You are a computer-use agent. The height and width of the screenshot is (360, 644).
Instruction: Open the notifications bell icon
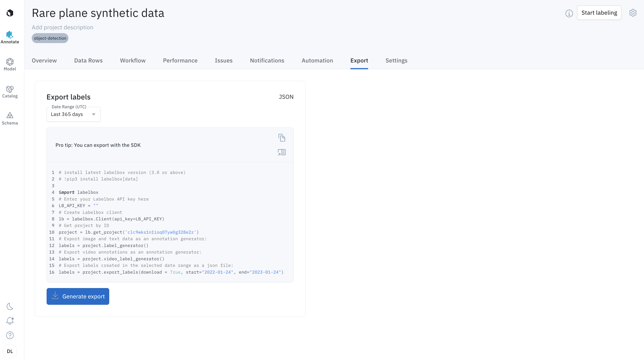point(10,321)
